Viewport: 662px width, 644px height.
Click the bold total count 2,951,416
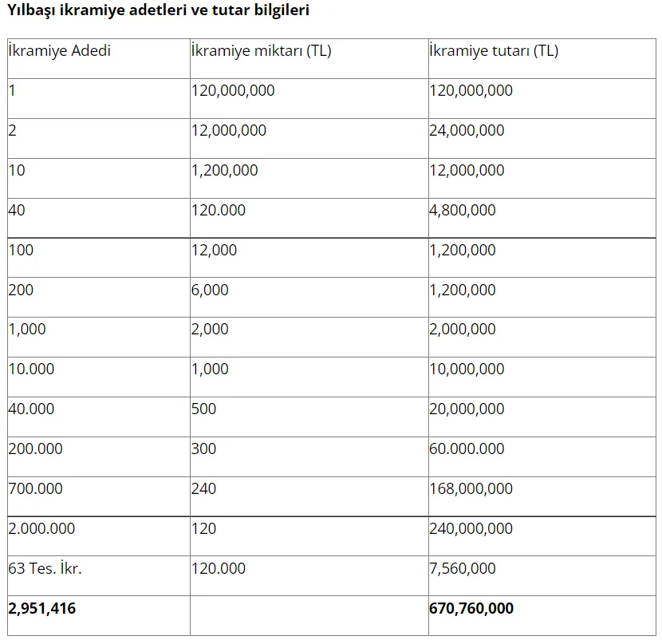point(42,608)
